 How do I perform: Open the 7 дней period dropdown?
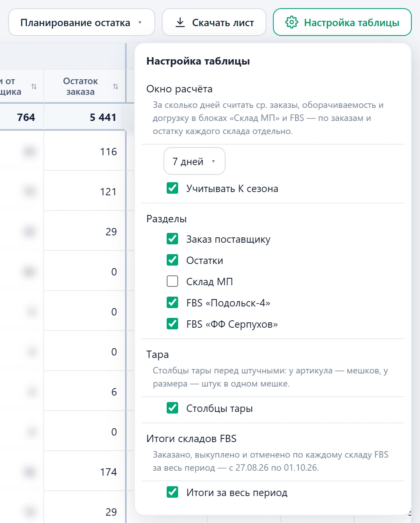pyautogui.click(x=194, y=161)
